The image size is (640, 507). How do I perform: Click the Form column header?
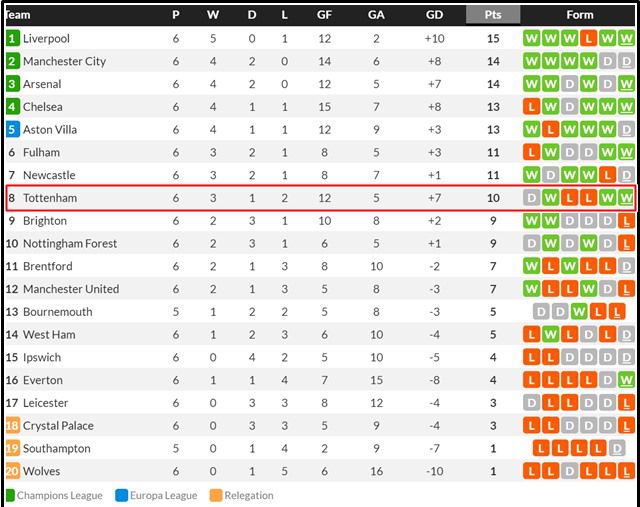pos(579,15)
